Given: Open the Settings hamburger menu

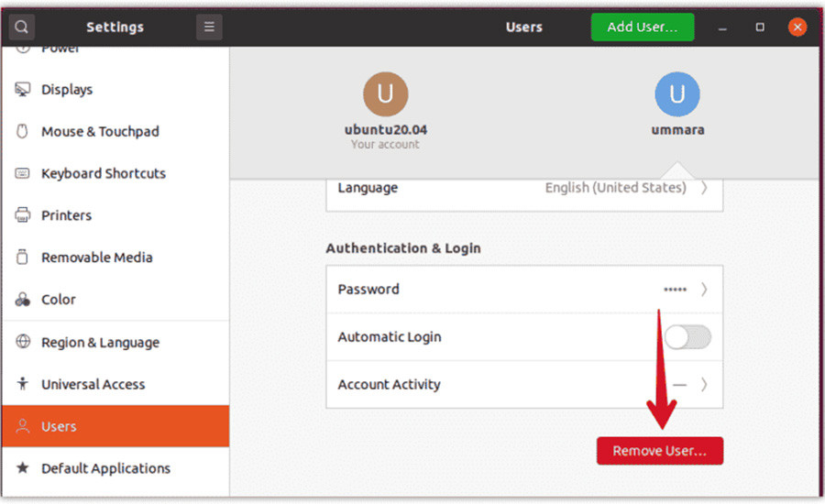Looking at the screenshot, I should 209,27.
